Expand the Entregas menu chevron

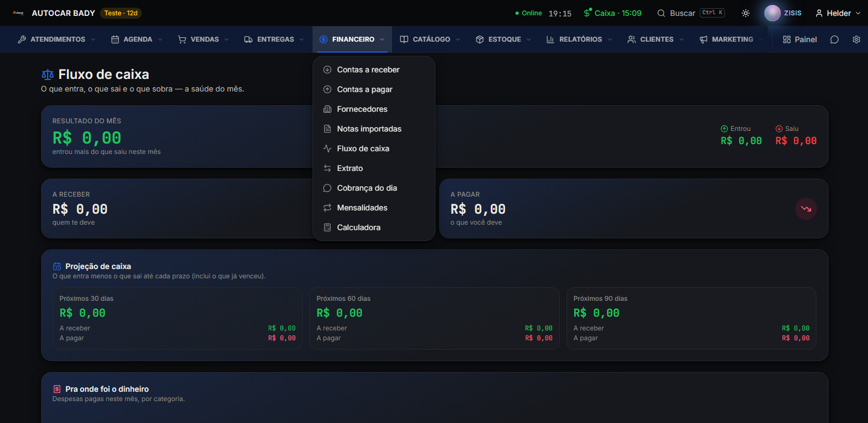pyautogui.click(x=302, y=39)
